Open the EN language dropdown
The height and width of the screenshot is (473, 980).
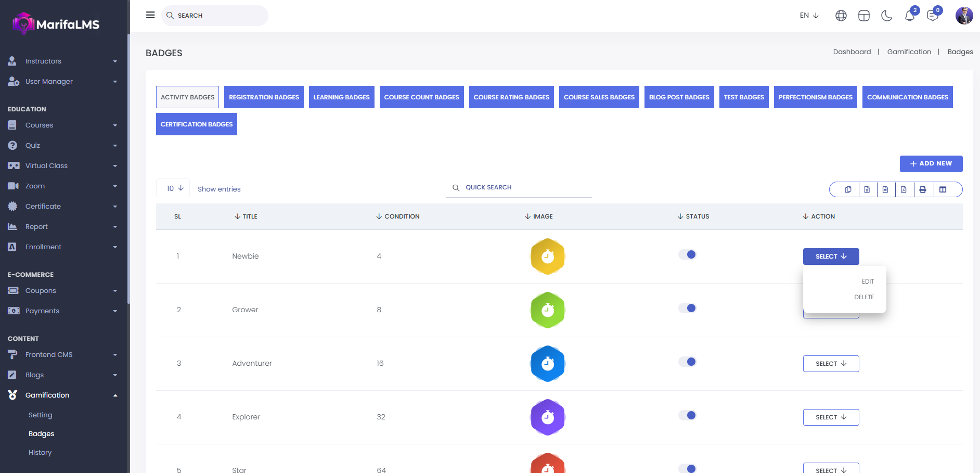(809, 16)
